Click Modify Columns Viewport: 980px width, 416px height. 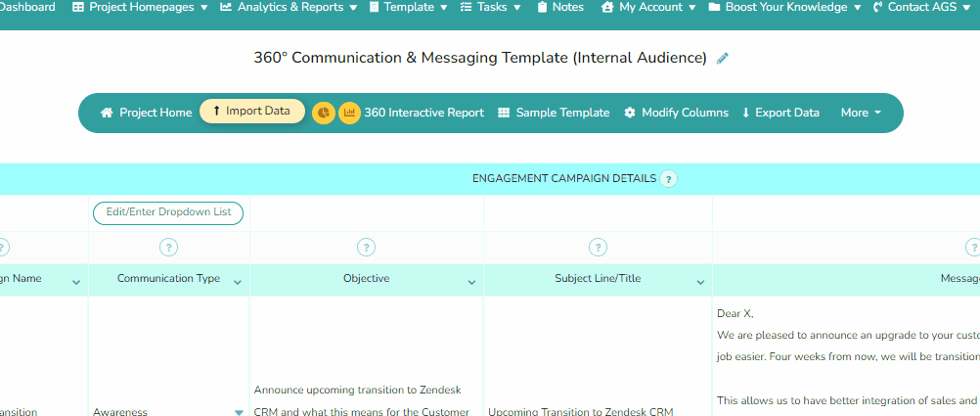[676, 113]
